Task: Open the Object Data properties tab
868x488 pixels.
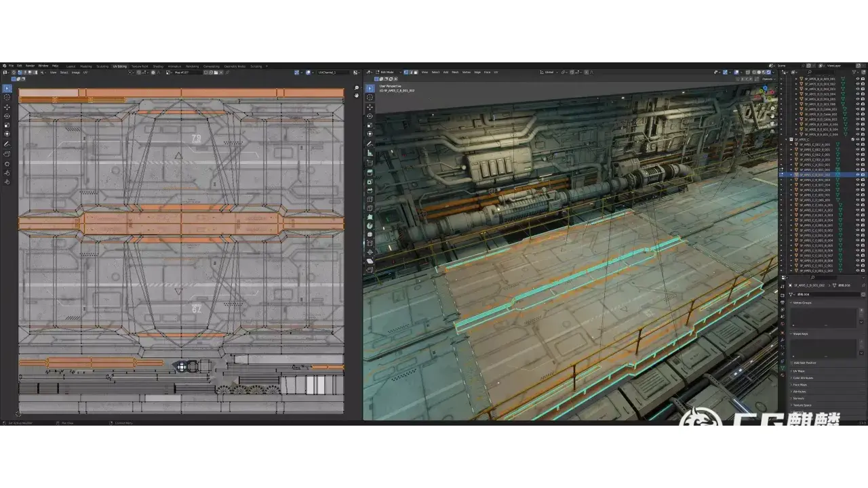Action: click(x=783, y=368)
